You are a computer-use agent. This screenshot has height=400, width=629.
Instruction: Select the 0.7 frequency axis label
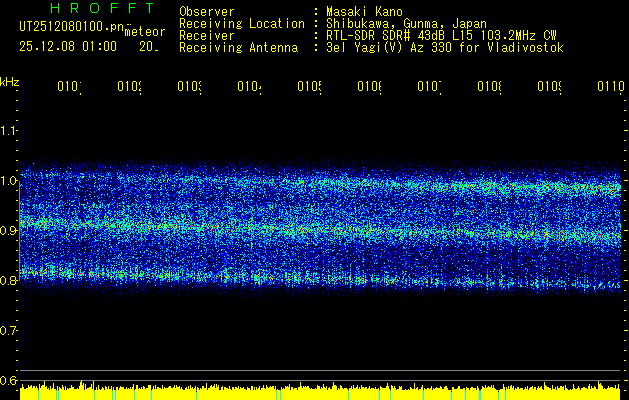click(10, 331)
